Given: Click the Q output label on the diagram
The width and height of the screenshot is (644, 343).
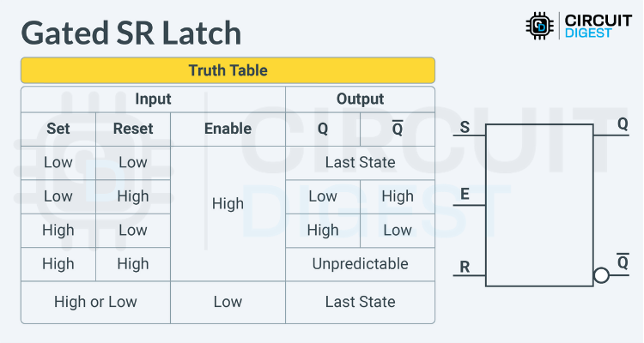Looking at the screenshot, I should [x=623, y=123].
